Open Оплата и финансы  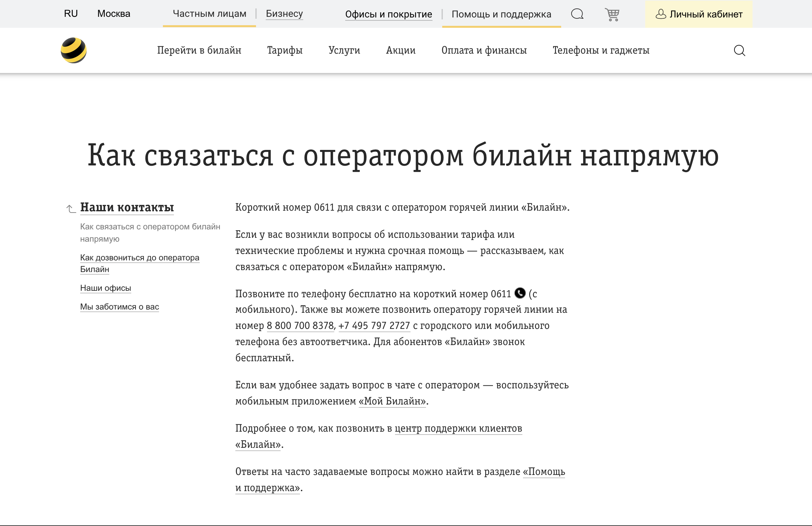484,50
